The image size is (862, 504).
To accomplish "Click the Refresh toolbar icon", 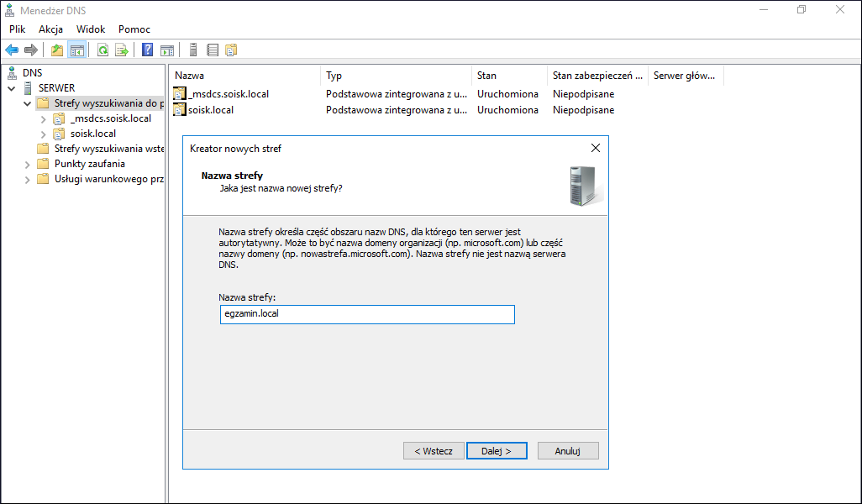I will [102, 50].
